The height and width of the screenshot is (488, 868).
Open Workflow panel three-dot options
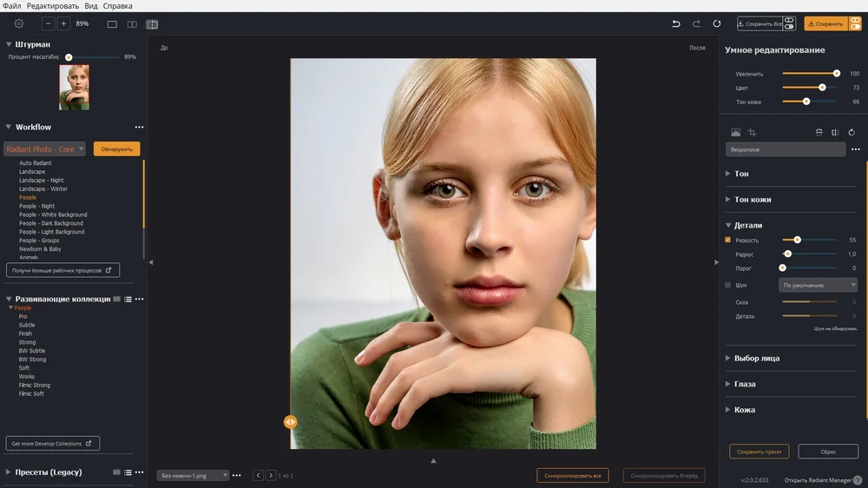coord(139,128)
